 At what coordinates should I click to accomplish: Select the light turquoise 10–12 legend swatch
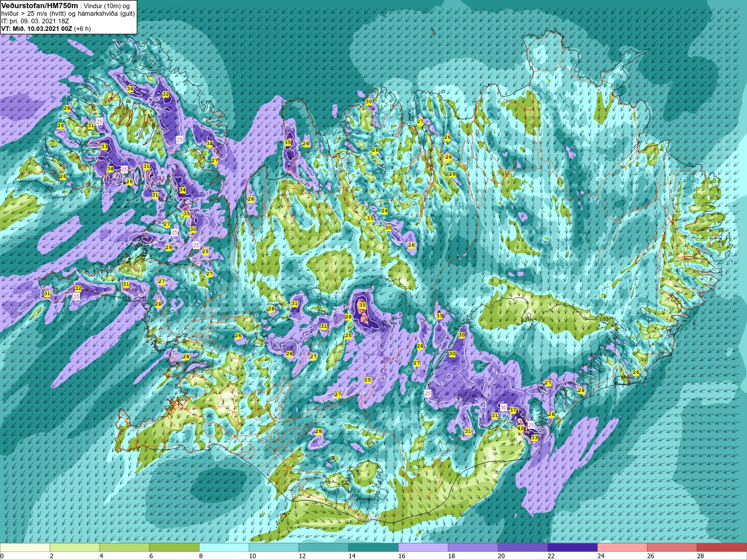click(274, 548)
